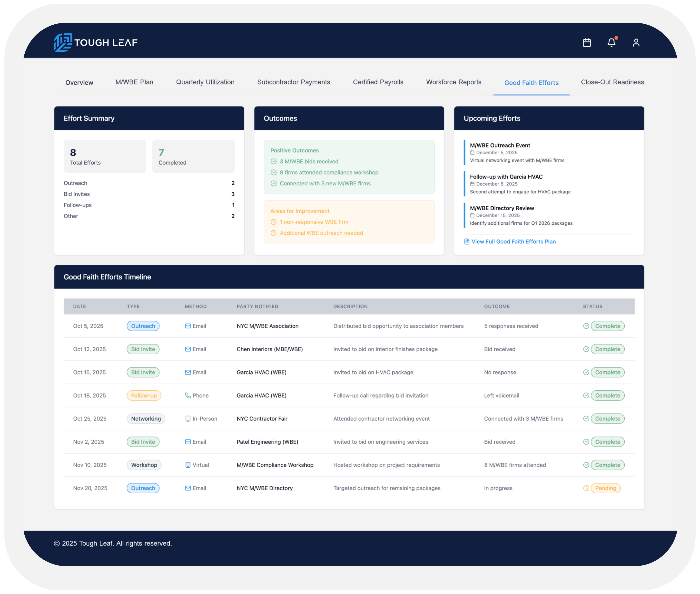The width and height of the screenshot is (700, 594).
Task: Click the Networking type badge
Action: pos(146,419)
